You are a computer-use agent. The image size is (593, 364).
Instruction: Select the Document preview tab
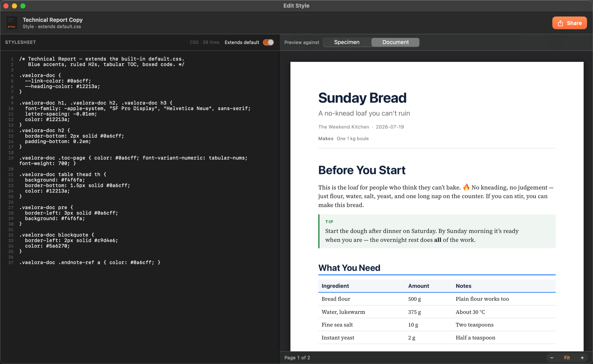tap(395, 42)
